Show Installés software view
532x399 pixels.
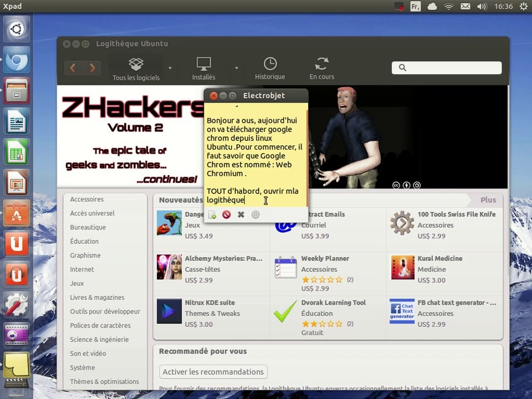click(x=203, y=69)
